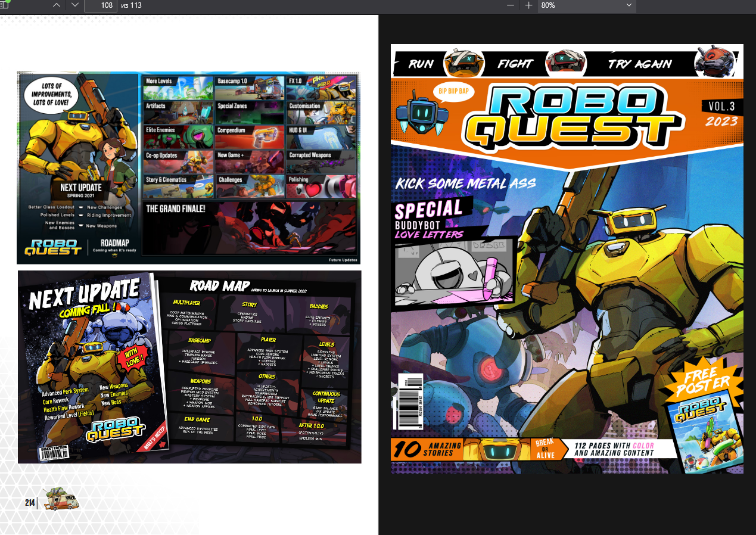This screenshot has width=756, height=535.
Task: Click the 'TRY AGAIN' banner text on cover
Action: pyautogui.click(x=640, y=64)
